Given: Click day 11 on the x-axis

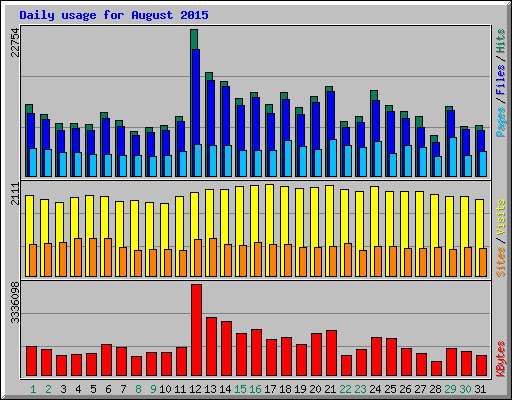Looking at the screenshot, I should pyautogui.click(x=180, y=389).
